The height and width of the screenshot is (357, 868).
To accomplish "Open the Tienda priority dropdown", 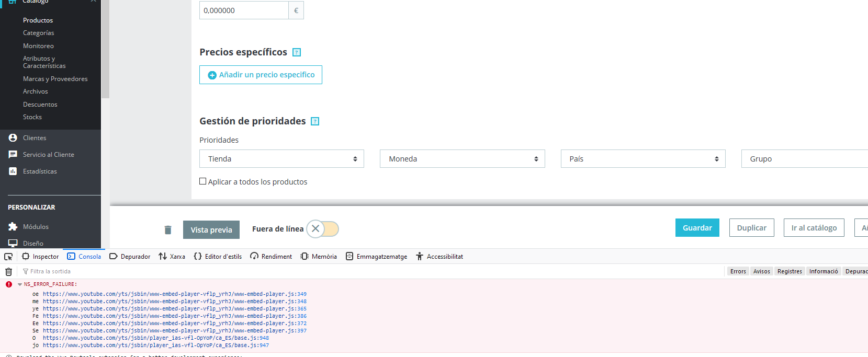I will click(281, 159).
